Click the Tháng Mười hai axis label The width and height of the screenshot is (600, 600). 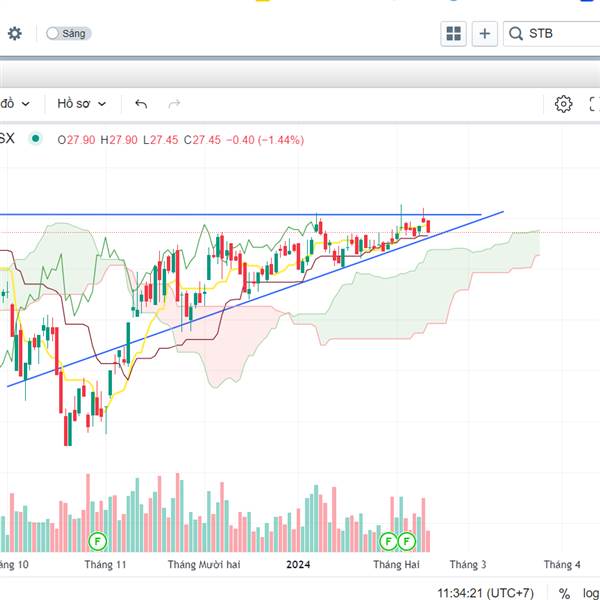204,564
